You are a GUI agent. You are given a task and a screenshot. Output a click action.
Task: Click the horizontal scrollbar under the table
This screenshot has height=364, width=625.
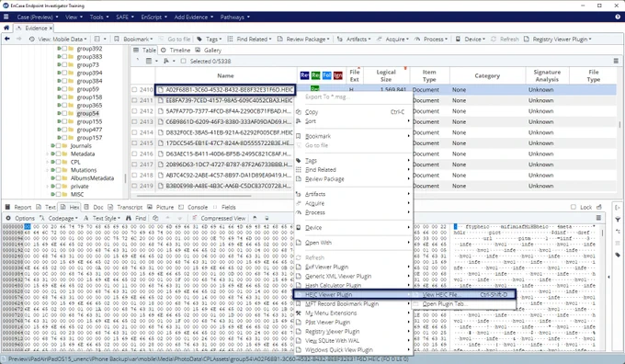(x=194, y=196)
